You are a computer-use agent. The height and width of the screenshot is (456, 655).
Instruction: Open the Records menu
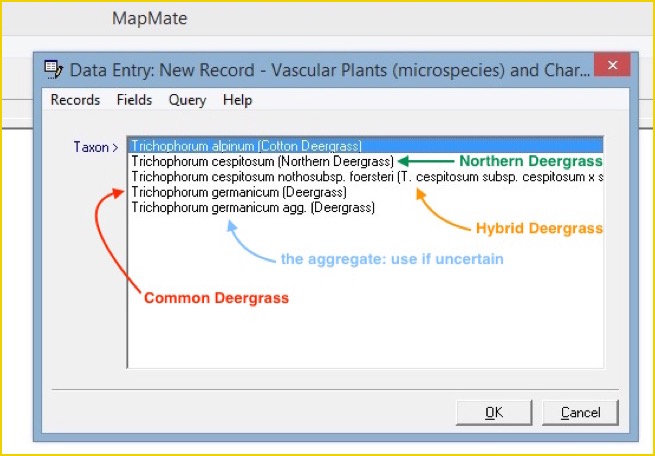(75, 100)
